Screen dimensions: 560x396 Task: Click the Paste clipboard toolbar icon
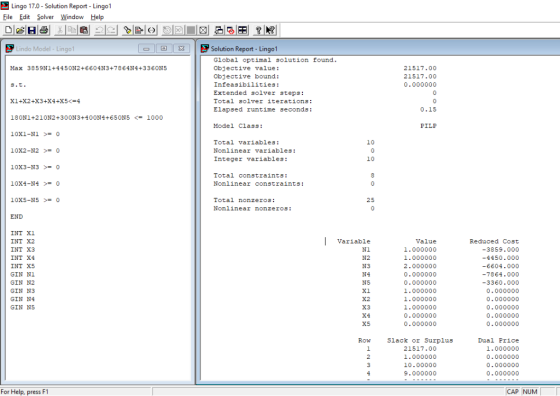(x=84, y=30)
